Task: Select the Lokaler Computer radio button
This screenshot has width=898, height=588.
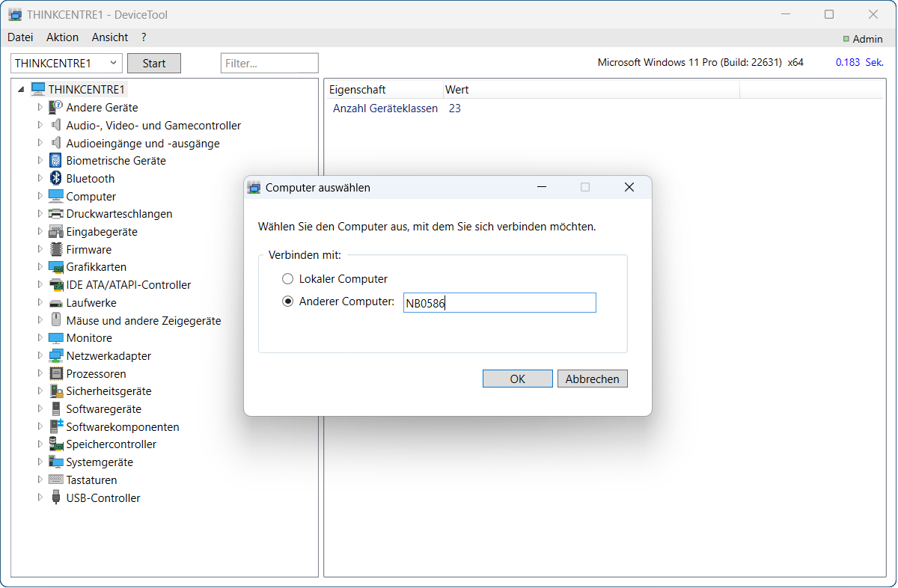Action: 287,279
